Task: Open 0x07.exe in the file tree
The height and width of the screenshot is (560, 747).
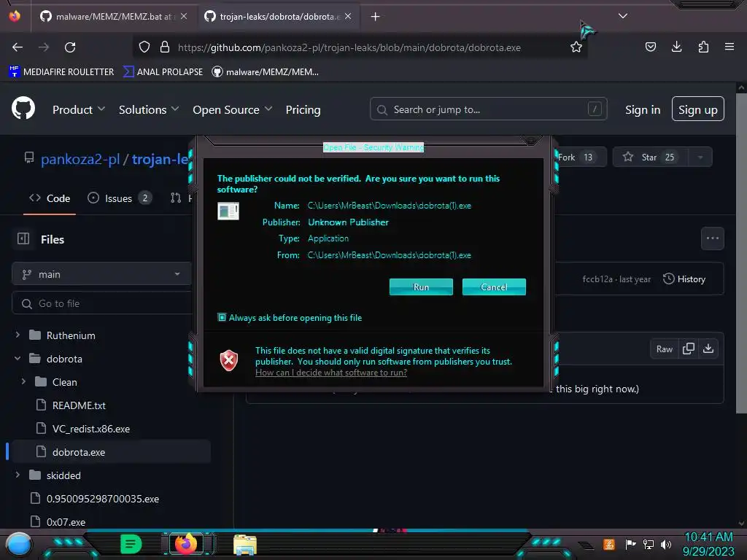Action: pos(66,522)
